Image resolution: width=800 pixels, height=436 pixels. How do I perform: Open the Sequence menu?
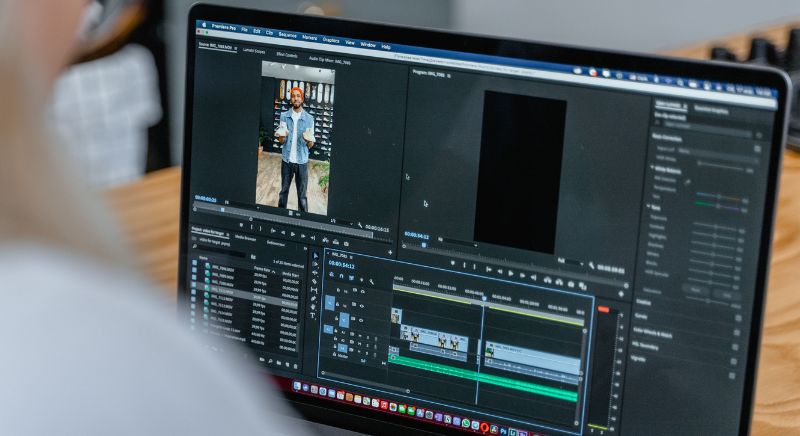point(287,35)
